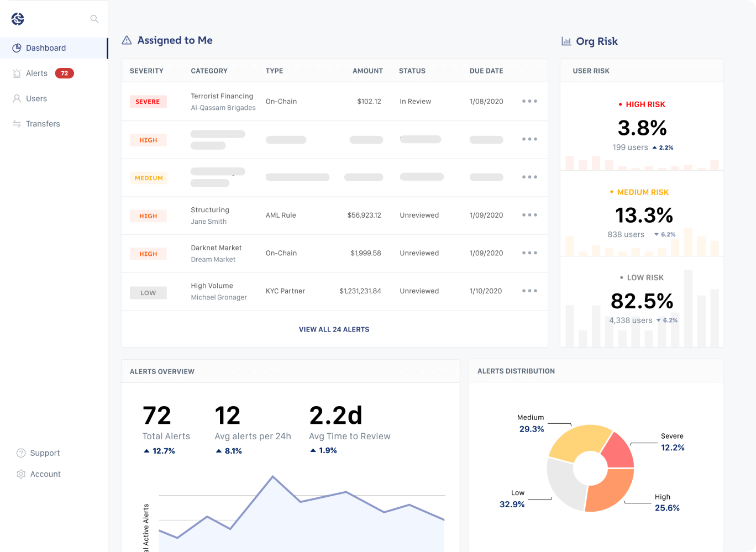Click the 72 alerts count badge
The image size is (756, 552).
coord(64,73)
